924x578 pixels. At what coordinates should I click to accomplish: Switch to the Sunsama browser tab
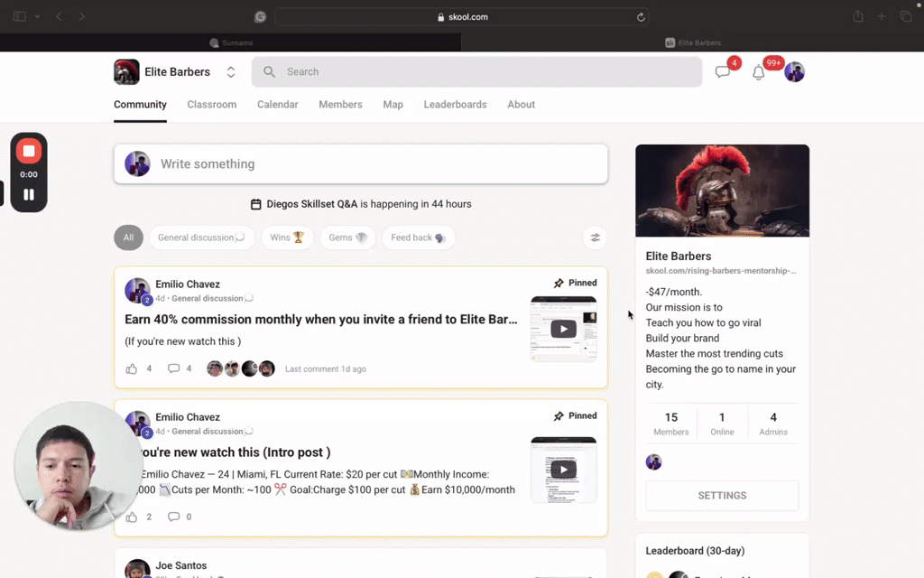(x=230, y=42)
